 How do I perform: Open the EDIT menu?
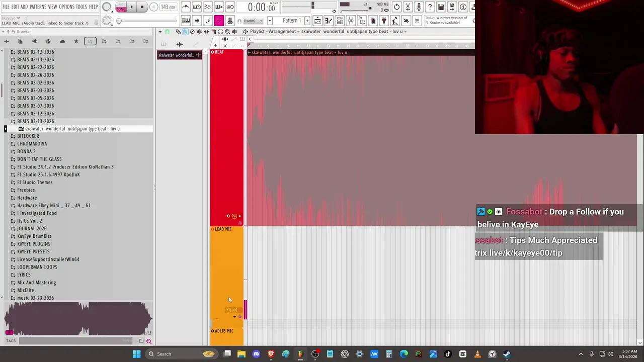click(x=15, y=7)
